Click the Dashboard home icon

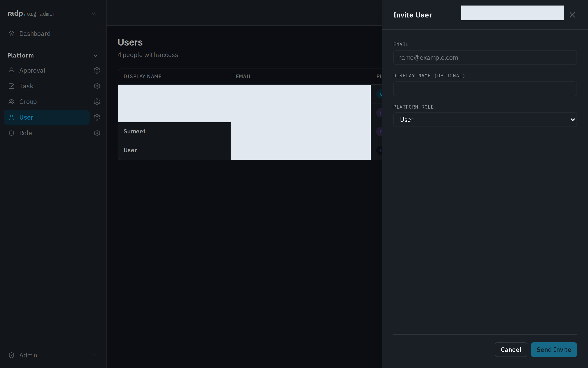(11, 34)
